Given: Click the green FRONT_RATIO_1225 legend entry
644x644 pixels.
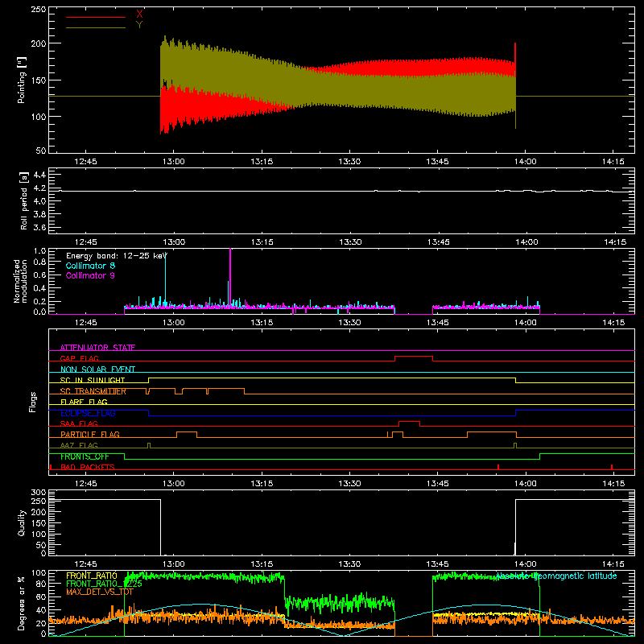Looking at the screenshot, I should [104, 584].
